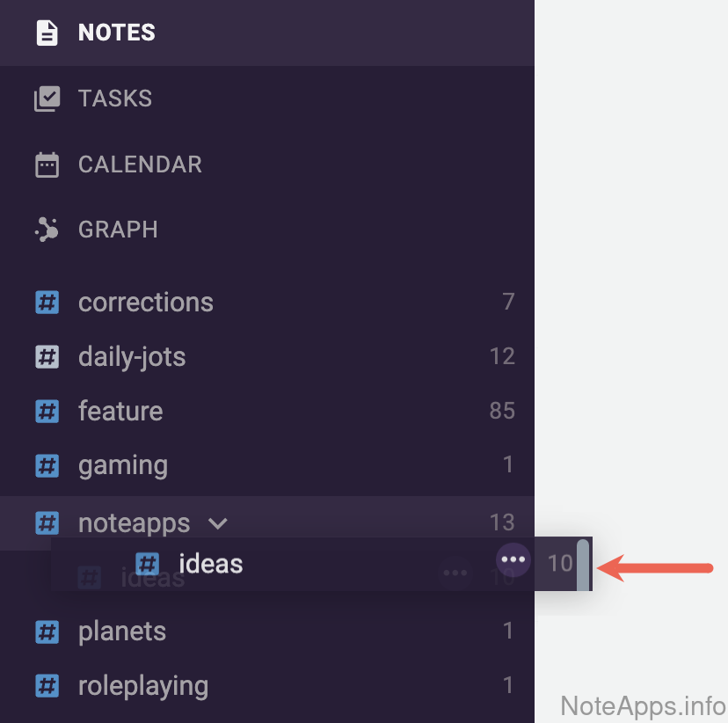Click the Tasks checkmark icon
The image size is (728, 723).
click(x=47, y=99)
